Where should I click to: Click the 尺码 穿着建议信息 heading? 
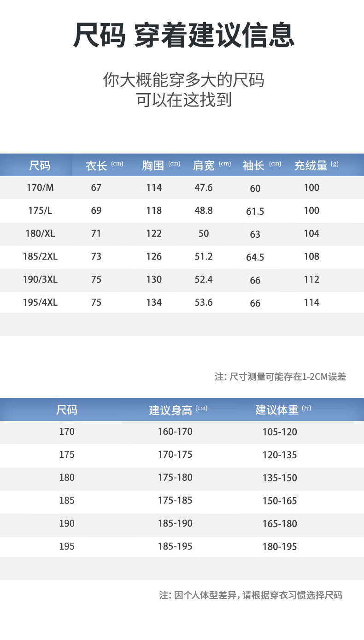[183, 36]
